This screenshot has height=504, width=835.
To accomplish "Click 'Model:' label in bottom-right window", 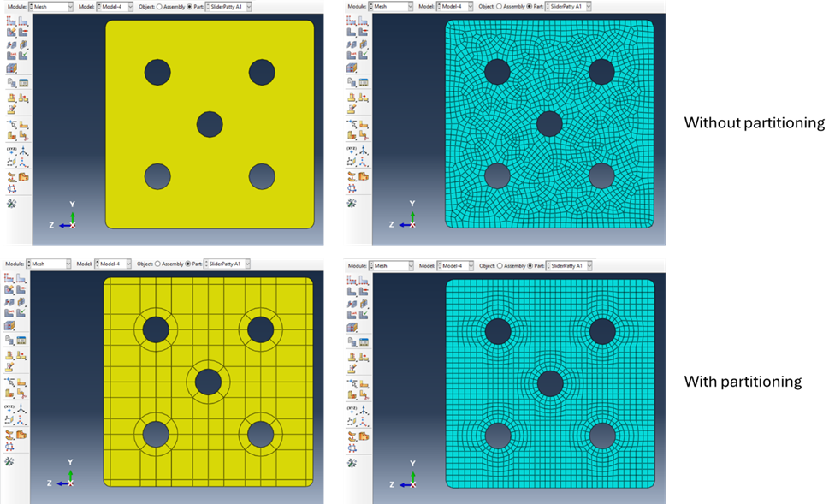I will pyautogui.click(x=427, y=265).
